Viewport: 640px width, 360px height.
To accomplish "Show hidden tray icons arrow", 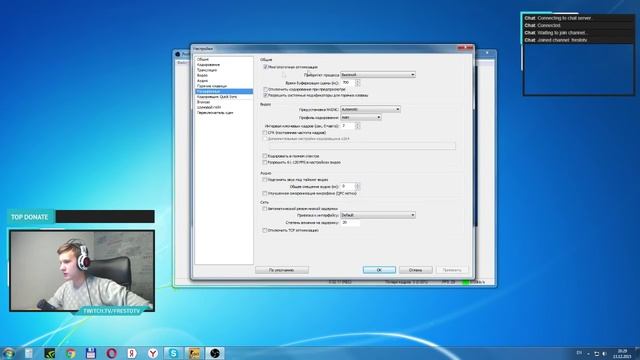I will [588, 353].
